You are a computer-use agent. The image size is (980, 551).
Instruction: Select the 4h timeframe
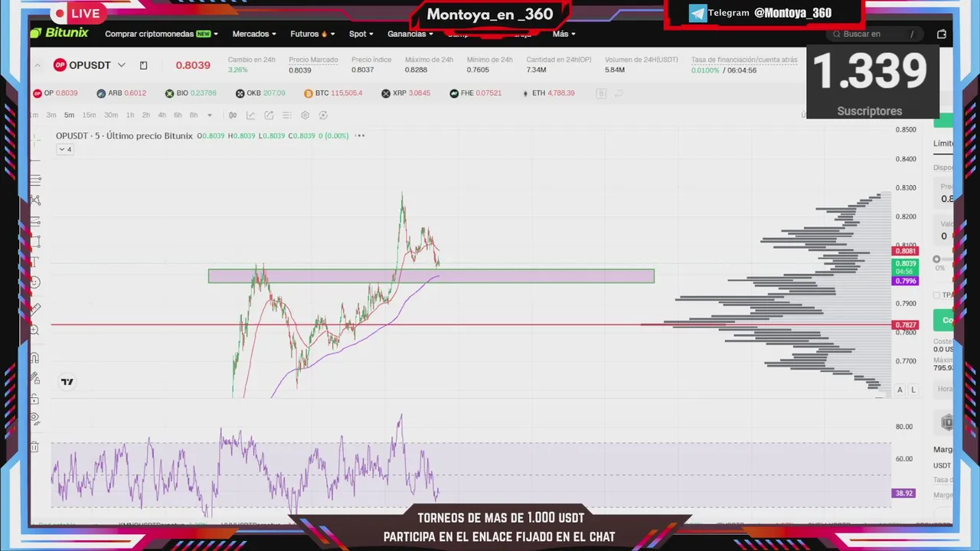[162, 116]
